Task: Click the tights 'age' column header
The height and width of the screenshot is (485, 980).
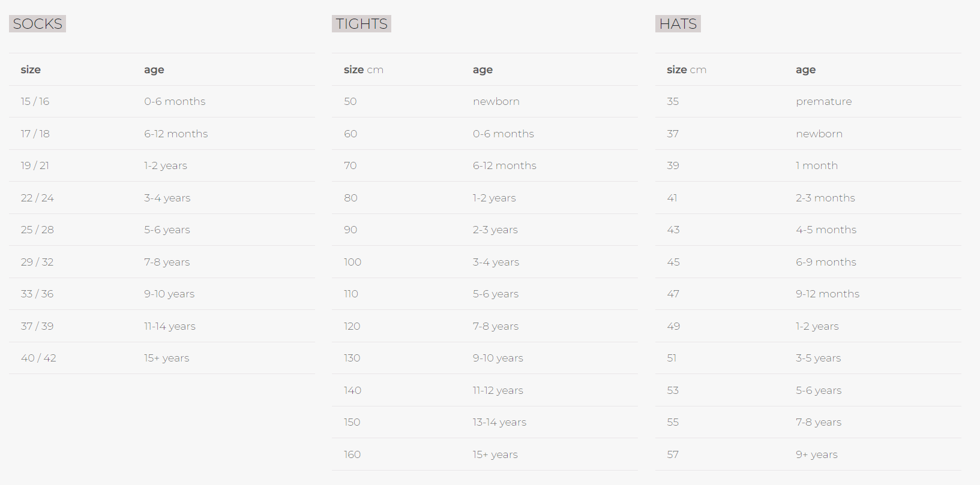Action: [x=482, y=70]
